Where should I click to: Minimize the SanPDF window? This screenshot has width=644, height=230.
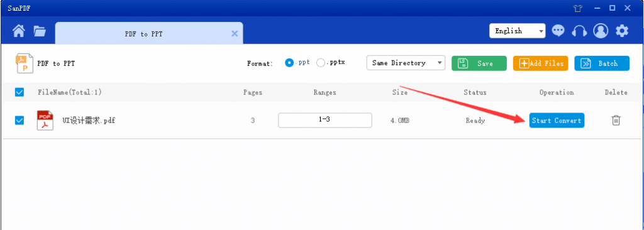[x=597, y=8]
